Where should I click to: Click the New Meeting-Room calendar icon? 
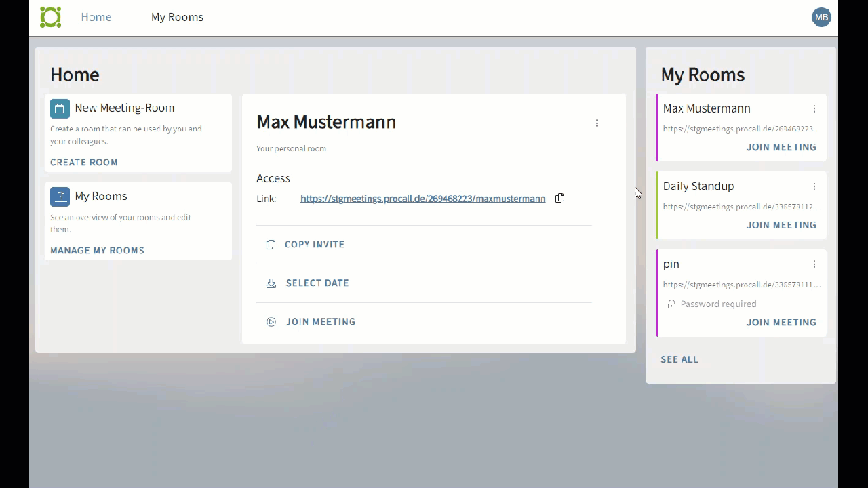[60, 108]
